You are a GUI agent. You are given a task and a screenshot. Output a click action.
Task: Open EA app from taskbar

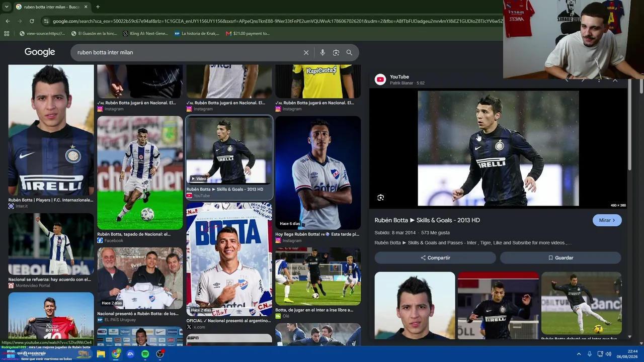130,354
